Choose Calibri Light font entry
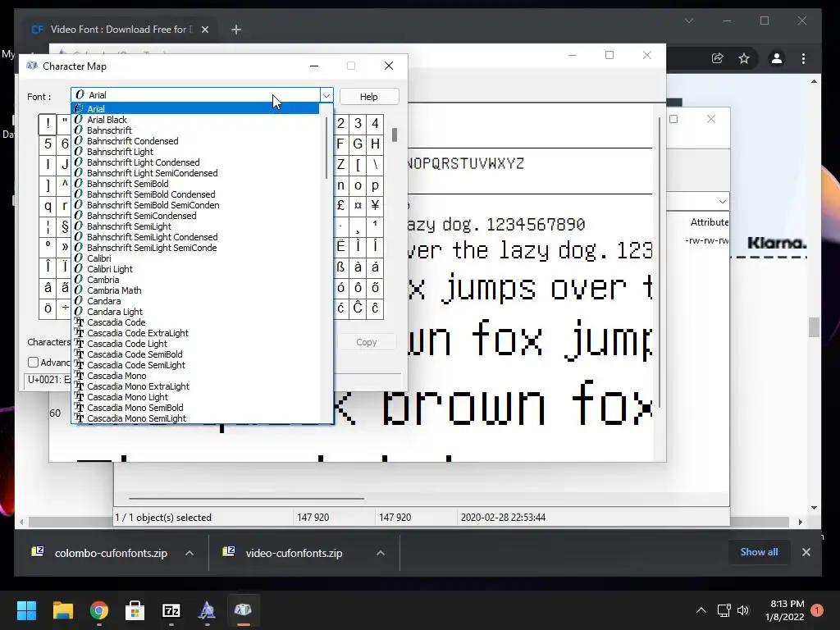This screenshot has height=630, width=840. pyautogui.click(x=196, y=269)
